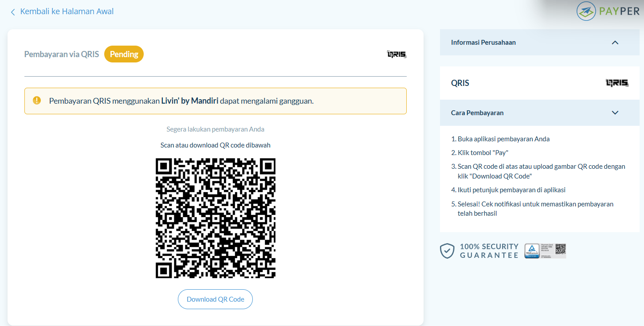The height and width of the screenshot is (326, 644).
Task: Click the yellow warning exclamation icon
Action: [x=37, y=101]
